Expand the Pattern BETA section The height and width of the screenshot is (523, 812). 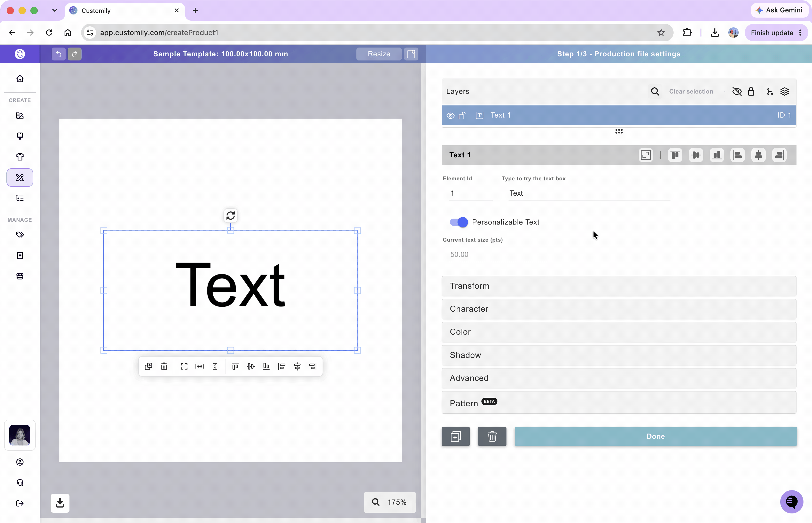619,402
